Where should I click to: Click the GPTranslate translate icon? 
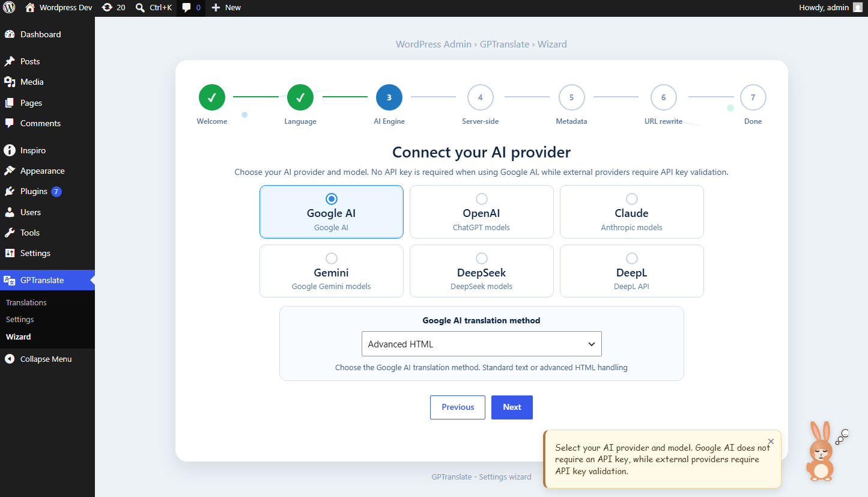click(x=10, y=280)
